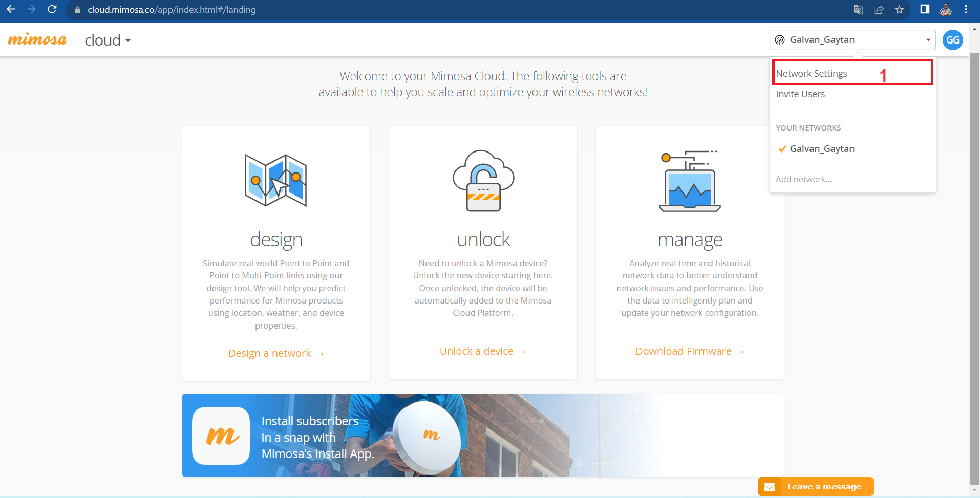Click the browser address bar URL

(x=172, y=10)
